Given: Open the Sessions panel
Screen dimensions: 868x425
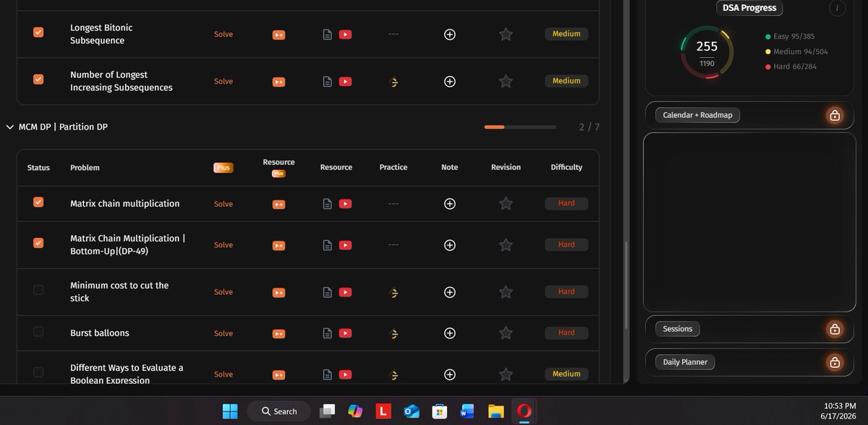Looking at the screenshot, I should pyautogui.click(x=749, y=329).
